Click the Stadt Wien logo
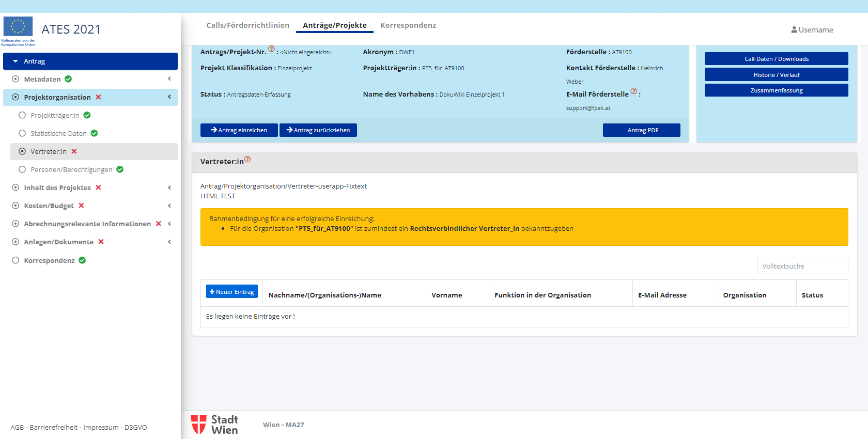The width and height of the screenshot is (868, 439). [214, 425]
